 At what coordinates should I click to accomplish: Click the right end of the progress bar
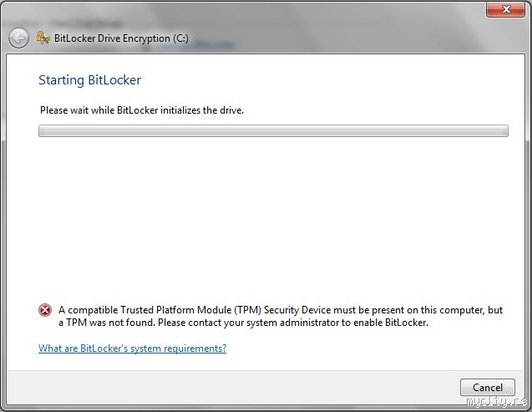point(504,131)
